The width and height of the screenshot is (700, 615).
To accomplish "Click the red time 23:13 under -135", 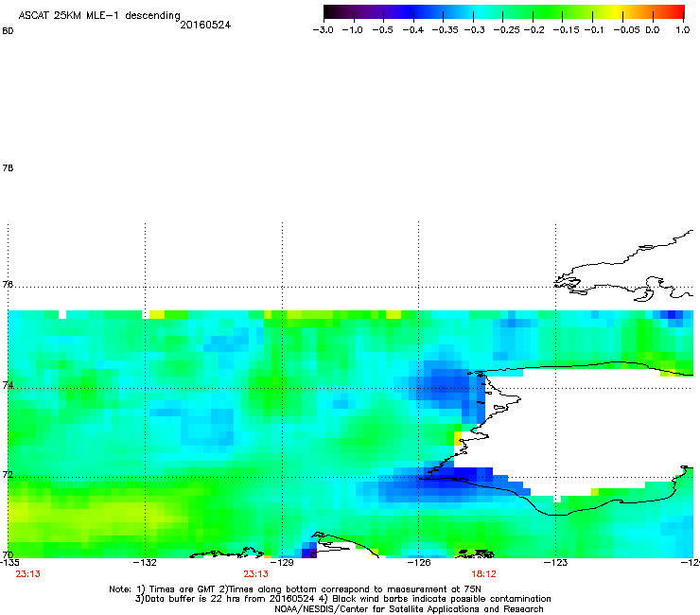I will tap(27, 574).
